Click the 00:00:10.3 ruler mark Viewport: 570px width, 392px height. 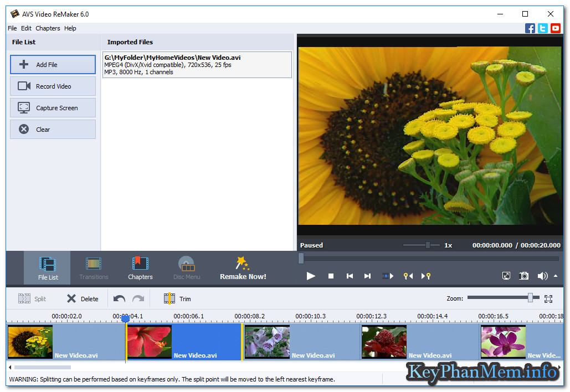(310, 316)
